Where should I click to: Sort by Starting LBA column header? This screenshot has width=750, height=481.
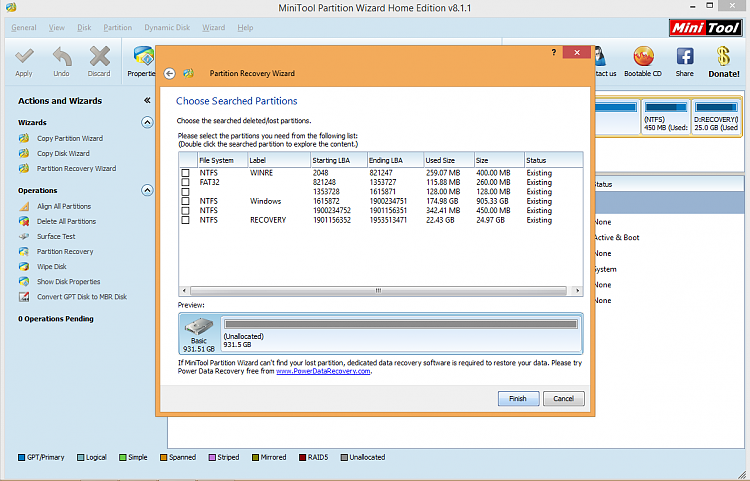[338, 160]
